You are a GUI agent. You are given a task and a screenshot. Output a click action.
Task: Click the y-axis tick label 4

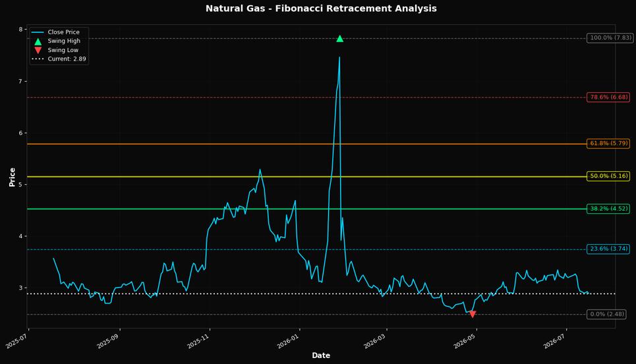[20, 236]
